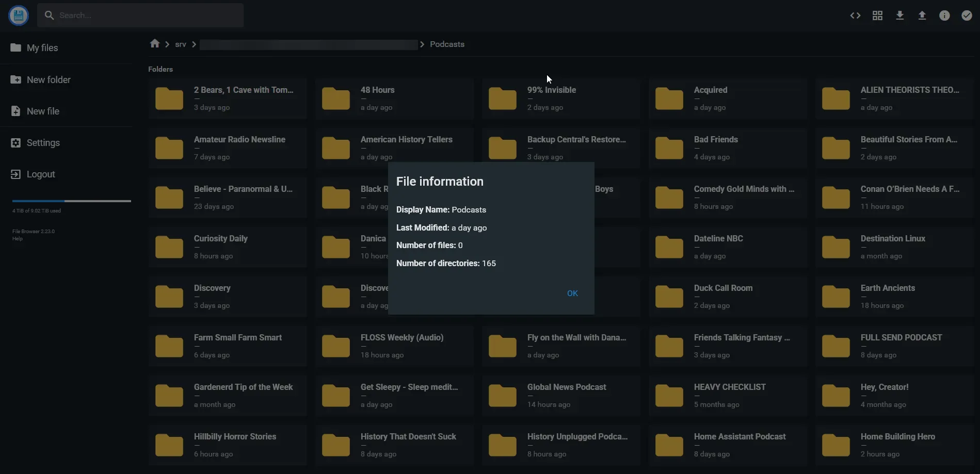Screen dimensions: 980x474
Task: Click the Global News Podcast name
Action: click(x=567, y=387)
